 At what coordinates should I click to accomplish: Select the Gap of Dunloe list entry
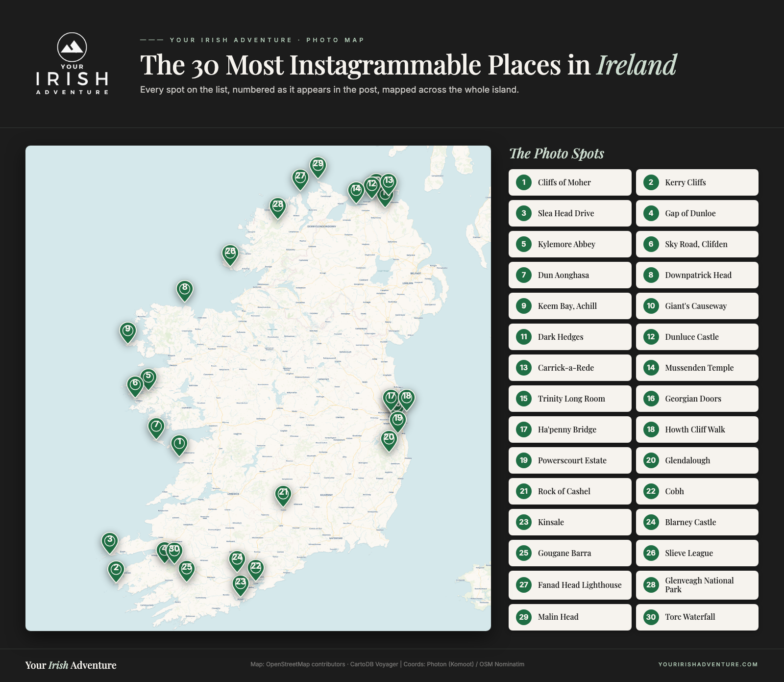click(x=697, y=213)
